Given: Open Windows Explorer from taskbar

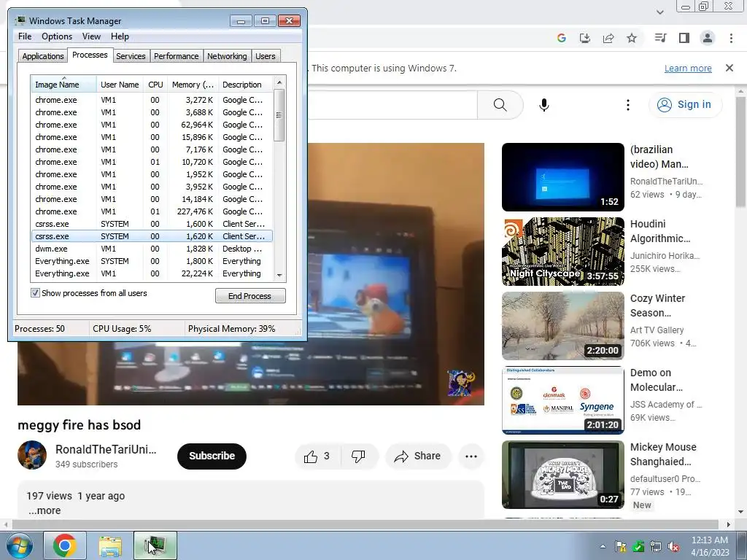Looking at the screenshot, I should (x=110, y=545).
